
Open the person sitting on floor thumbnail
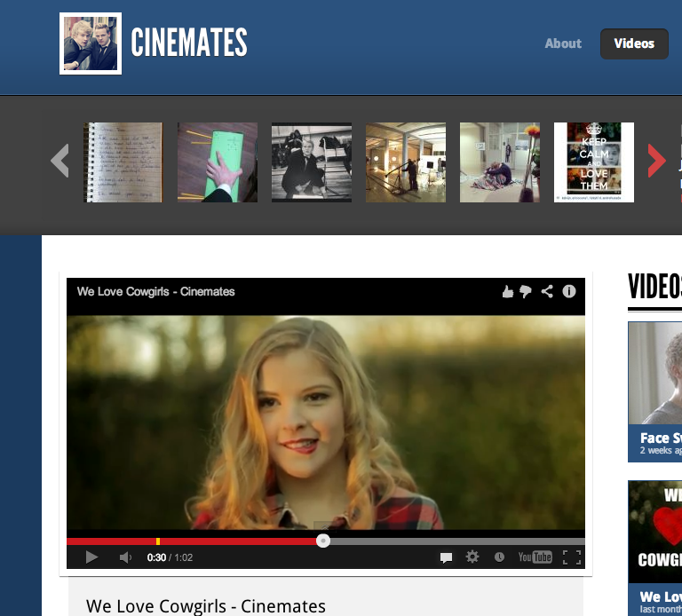pos(500,162)
